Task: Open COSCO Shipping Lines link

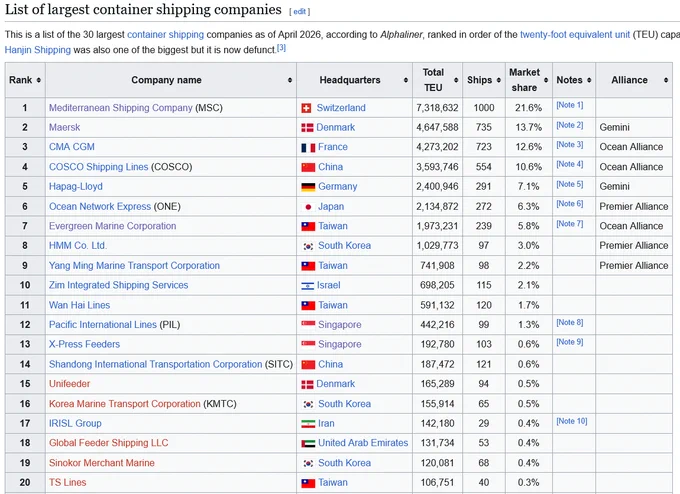Action: pos(98,167)
